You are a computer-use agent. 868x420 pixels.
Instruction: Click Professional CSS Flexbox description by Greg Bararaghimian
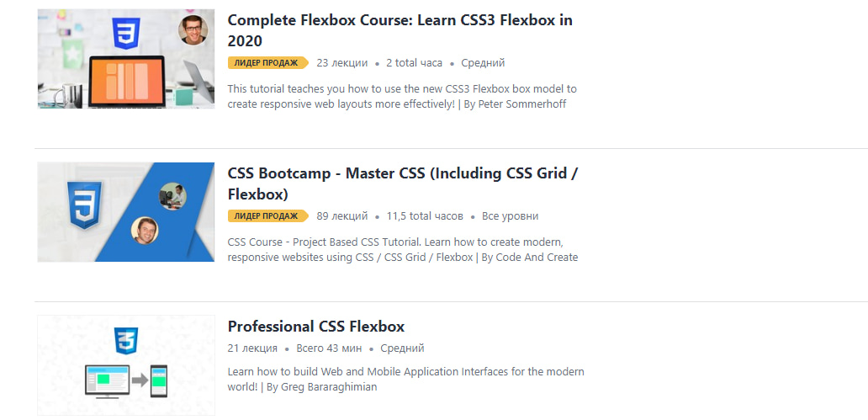[405, 380]
